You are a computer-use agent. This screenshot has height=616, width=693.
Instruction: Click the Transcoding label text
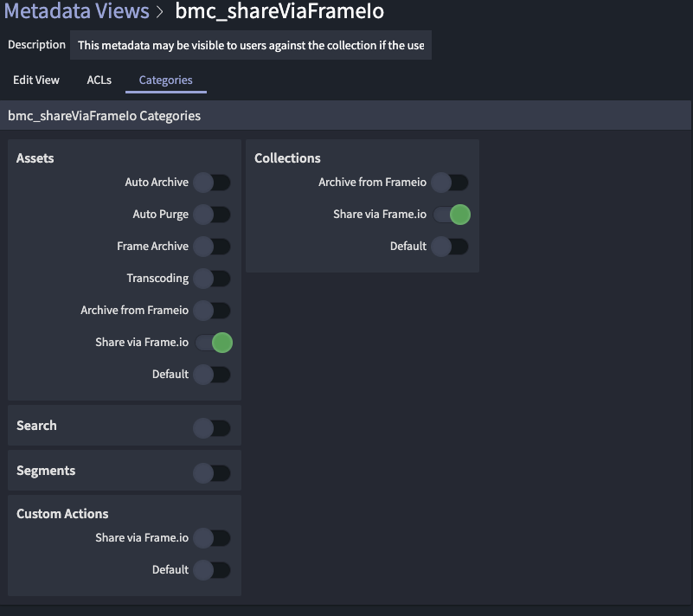pyautogui.click(x=157, y=279)
